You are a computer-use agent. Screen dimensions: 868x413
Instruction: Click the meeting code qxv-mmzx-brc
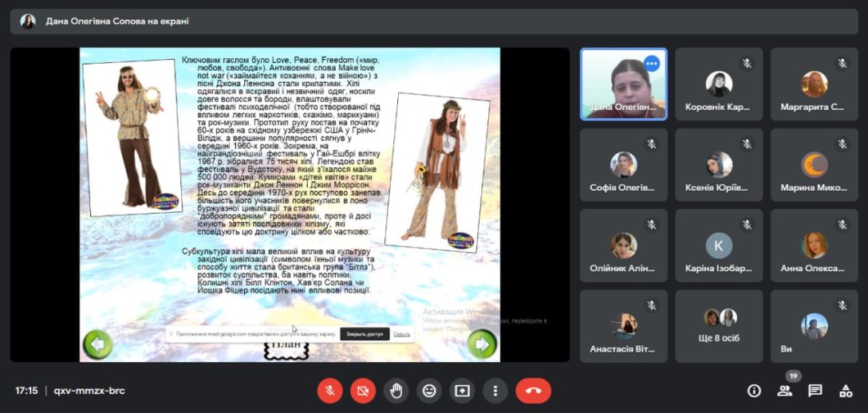[x=89, y=391]
